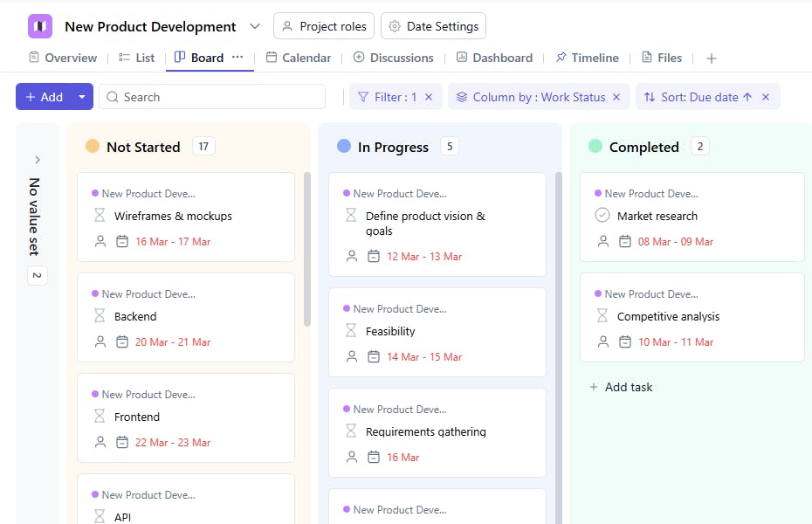Click the hourglass icon on the Frontend card

[x=99, y=417]
